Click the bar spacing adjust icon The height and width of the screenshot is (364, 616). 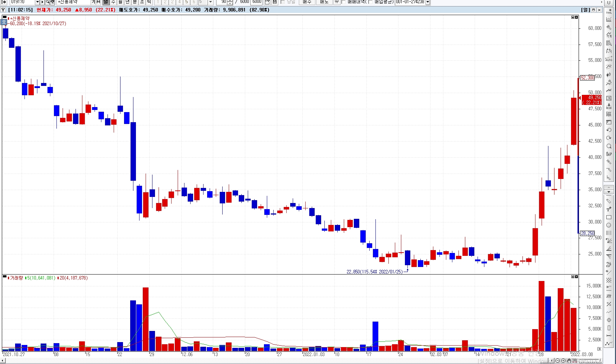(x=574, y=361)
